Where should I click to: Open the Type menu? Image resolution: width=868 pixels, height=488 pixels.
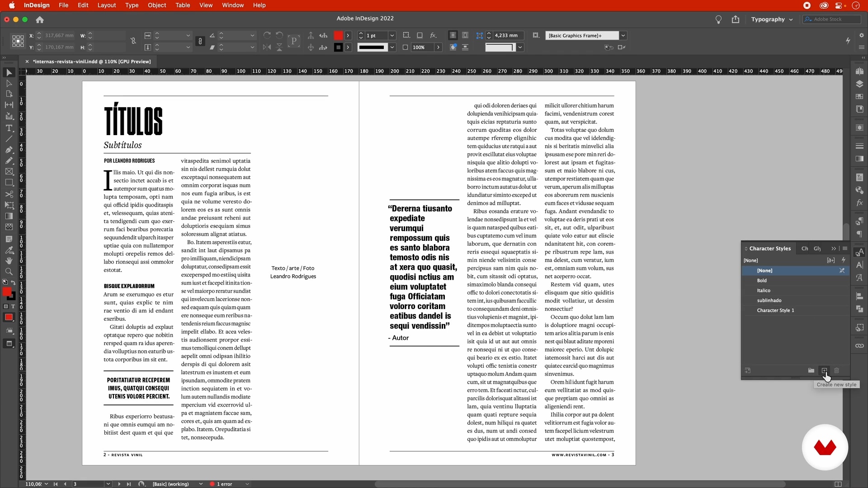pos(132,5)
